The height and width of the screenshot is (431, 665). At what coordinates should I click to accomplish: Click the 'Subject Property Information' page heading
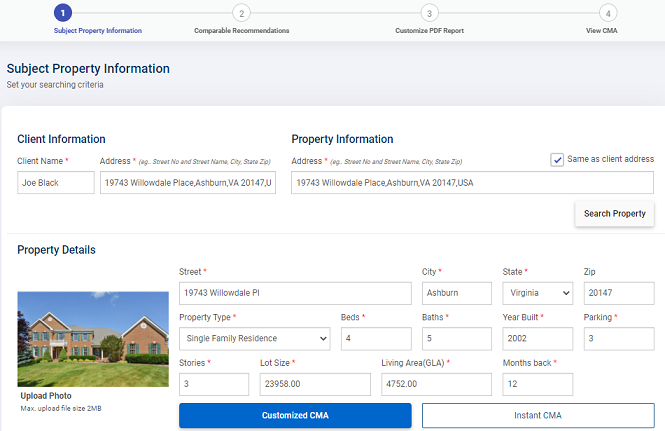pos(88,69)
